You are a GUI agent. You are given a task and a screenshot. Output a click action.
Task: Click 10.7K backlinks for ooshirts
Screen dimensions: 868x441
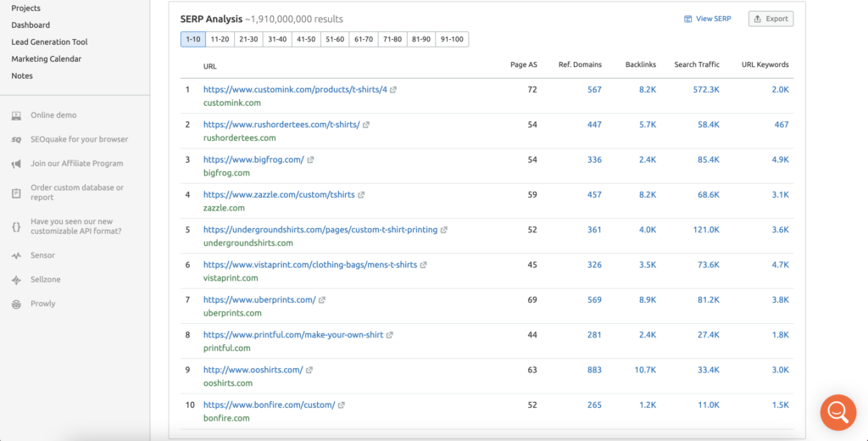coord(645,370)
